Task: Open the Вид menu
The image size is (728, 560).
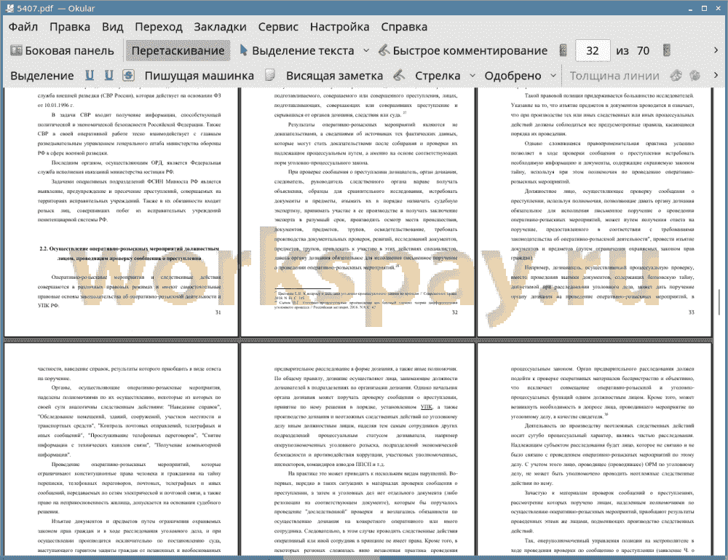Action: (112, 27)
